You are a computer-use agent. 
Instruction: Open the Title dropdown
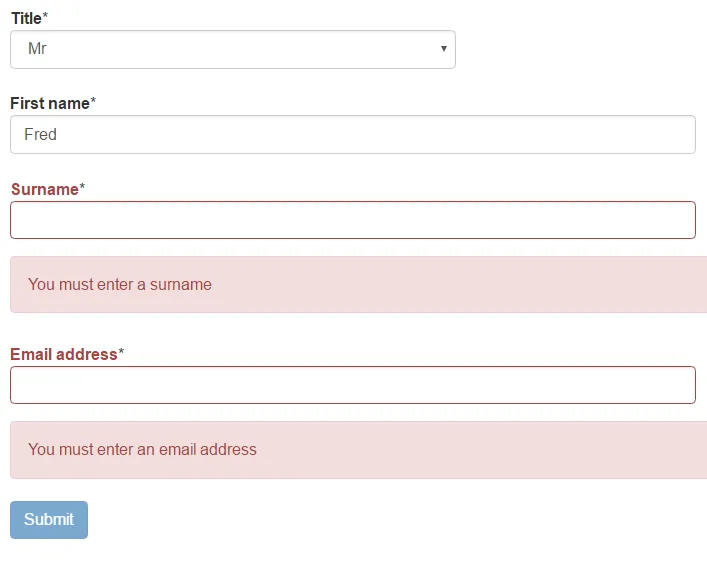(232, 49)
